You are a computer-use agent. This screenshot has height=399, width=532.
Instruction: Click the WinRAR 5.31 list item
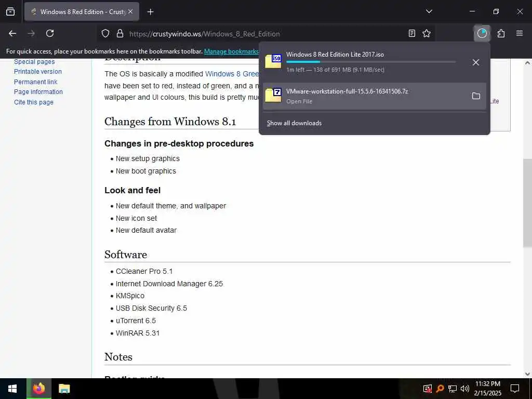coord(137,333)
